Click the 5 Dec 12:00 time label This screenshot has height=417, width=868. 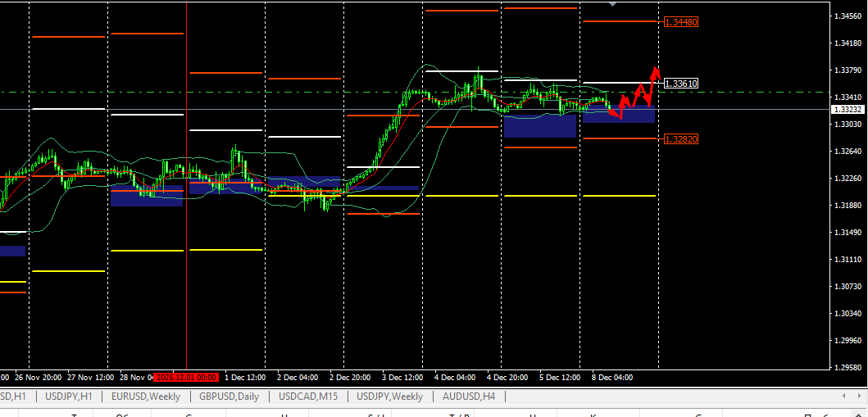click(x=560, y=377)
